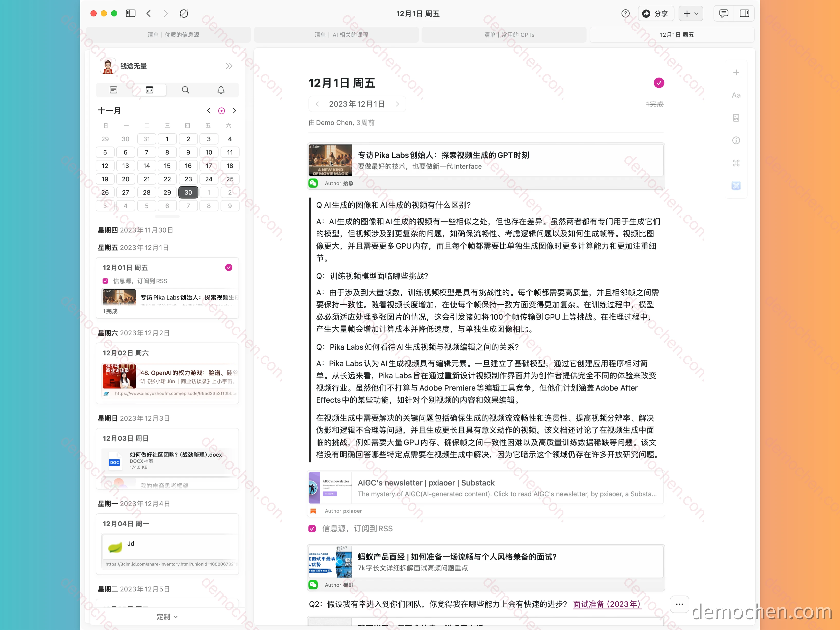Switch to 清单｜常用的 GPTs tab
The height and width of the screenshot is (630, 840).
(x=504, y=35)
